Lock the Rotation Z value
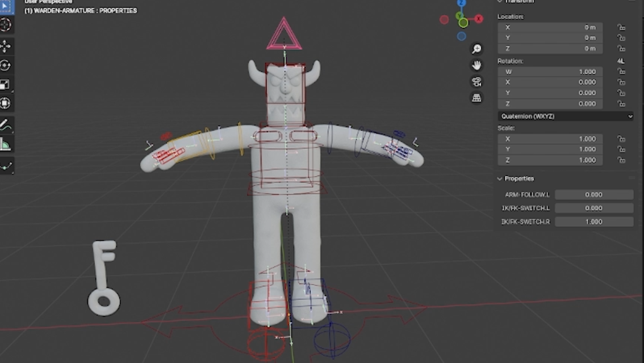 click(x=621, y=104)
